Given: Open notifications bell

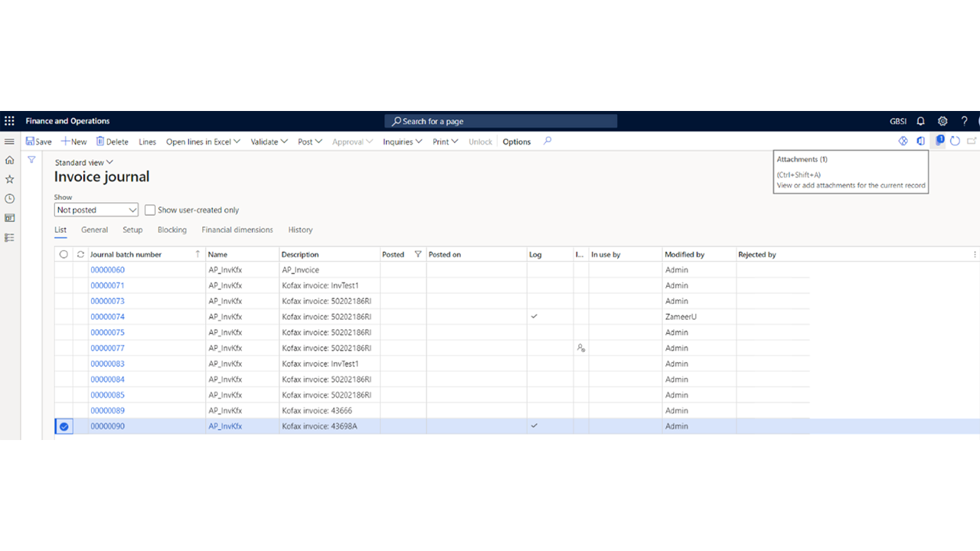Looking at the screenshot, I should [921, 121].
